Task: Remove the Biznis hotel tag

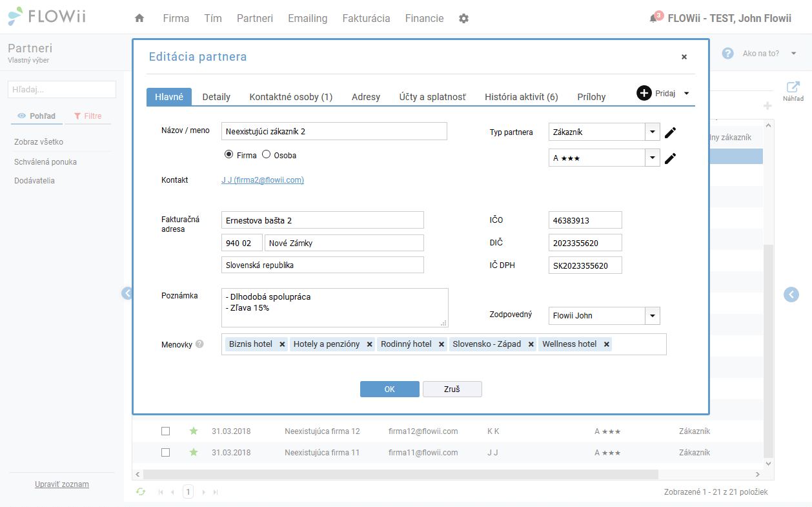Action: (x=282, y=344)
